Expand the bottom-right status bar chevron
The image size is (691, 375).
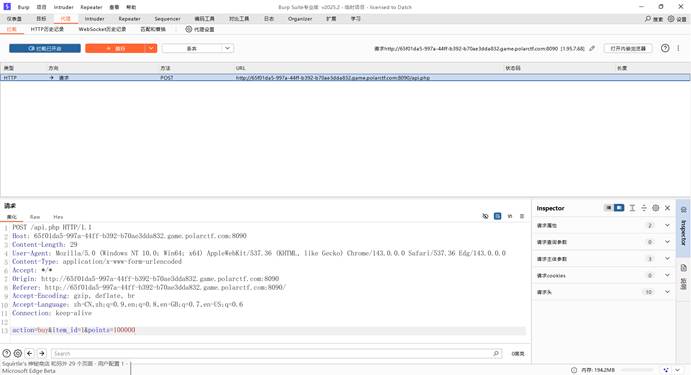pos(678,370)
